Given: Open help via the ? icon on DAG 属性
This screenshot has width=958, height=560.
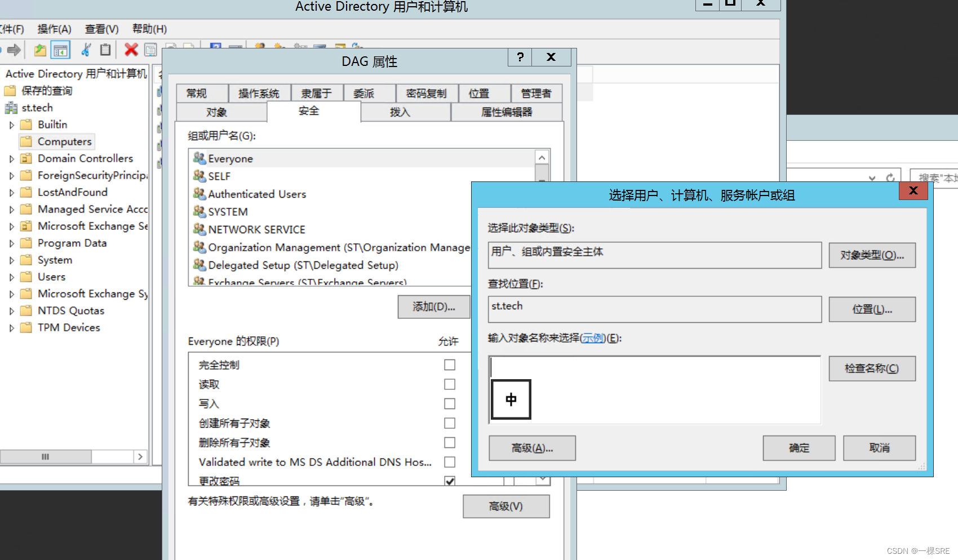Looking at the screenshot, I should 520,57.
